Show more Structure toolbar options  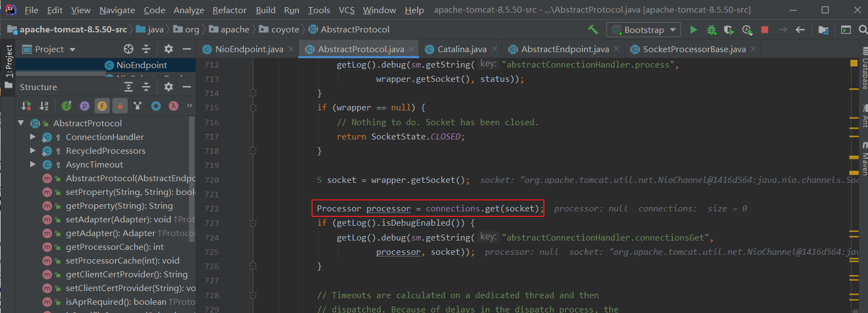pos(190,105)
